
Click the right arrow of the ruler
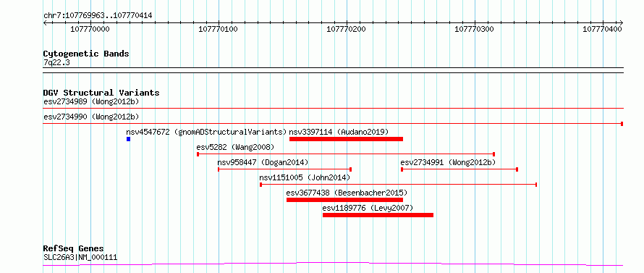[621, 22]
